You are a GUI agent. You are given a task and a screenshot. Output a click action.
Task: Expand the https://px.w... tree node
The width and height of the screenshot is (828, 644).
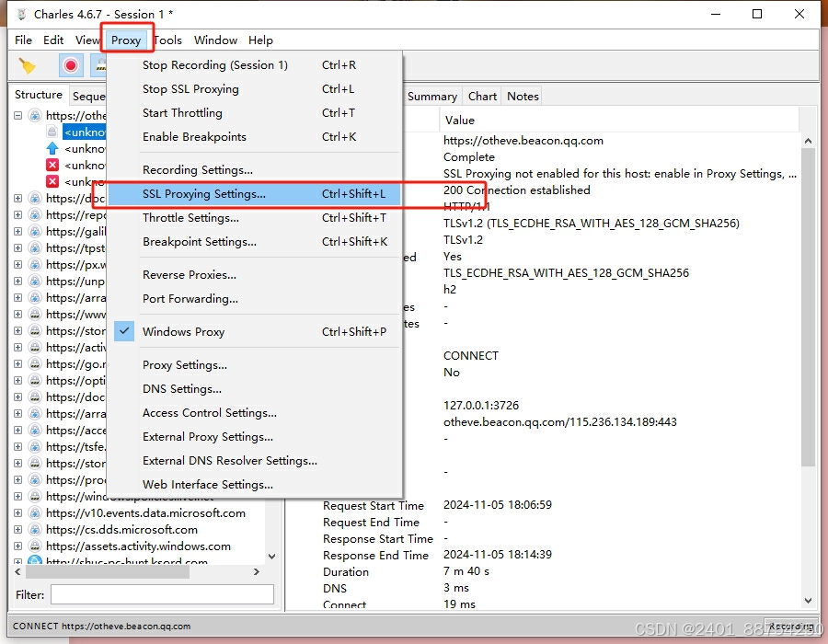tap(18, 264)
